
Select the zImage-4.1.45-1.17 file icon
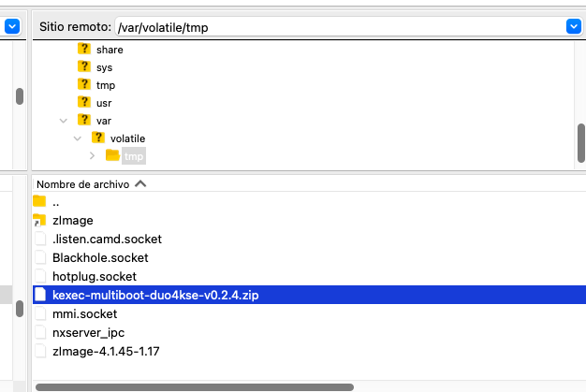(39, 351)
